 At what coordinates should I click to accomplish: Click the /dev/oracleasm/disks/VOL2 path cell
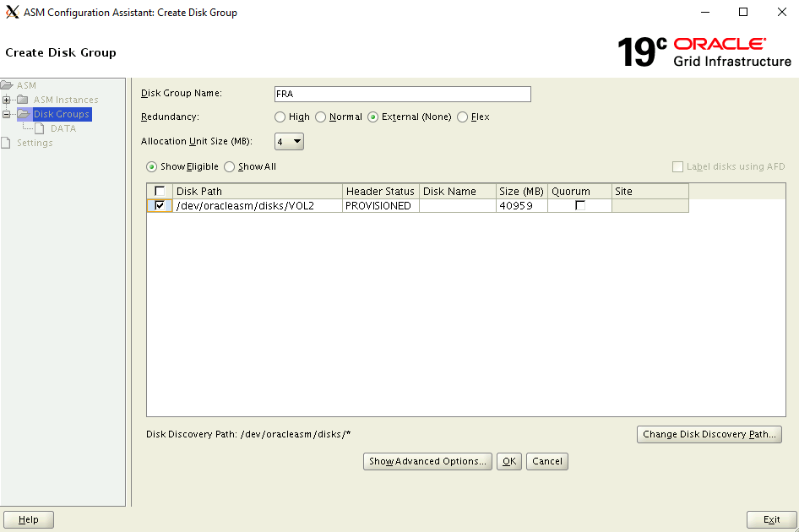click(258, 205)
